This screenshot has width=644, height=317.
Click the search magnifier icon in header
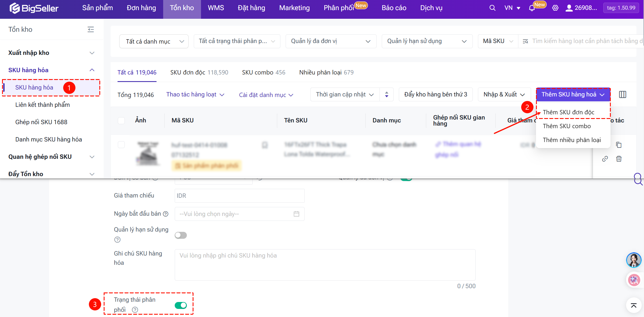492,8
